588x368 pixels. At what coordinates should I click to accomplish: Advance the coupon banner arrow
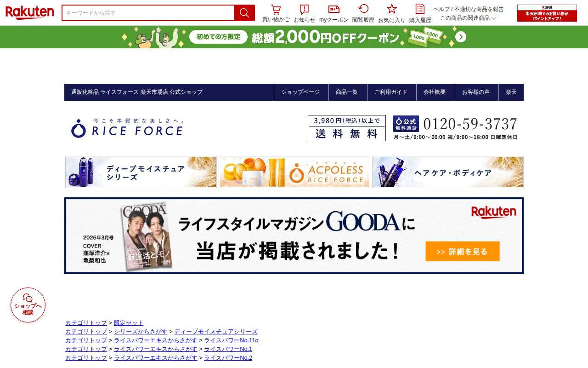pos(461,37)
